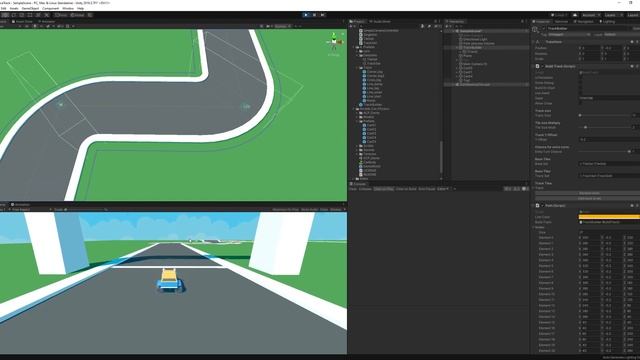Toggle Clear on Play in the Console
The height and width of the screenshot is (360, 640).
coord(384,189)
